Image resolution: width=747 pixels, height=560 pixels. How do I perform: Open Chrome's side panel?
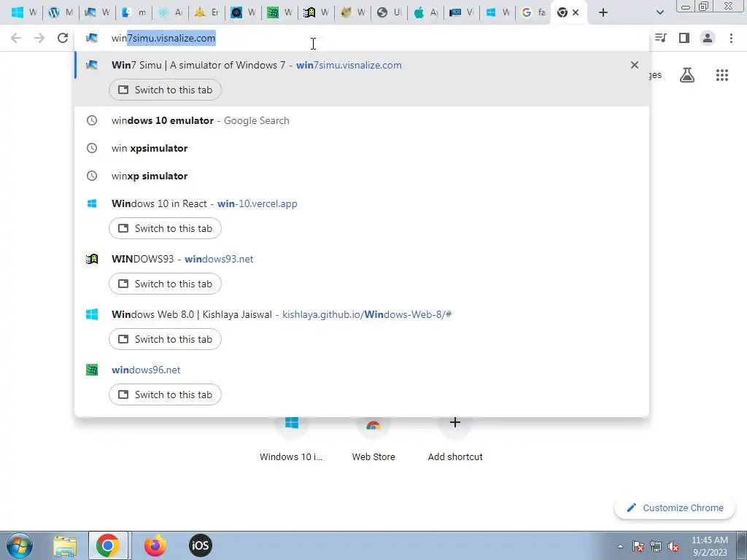tap(684, 38)
